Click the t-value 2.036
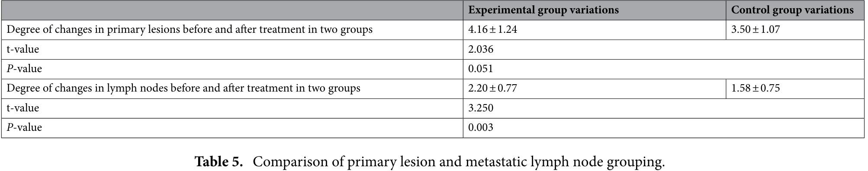868x171 pixels. (481, 49)
